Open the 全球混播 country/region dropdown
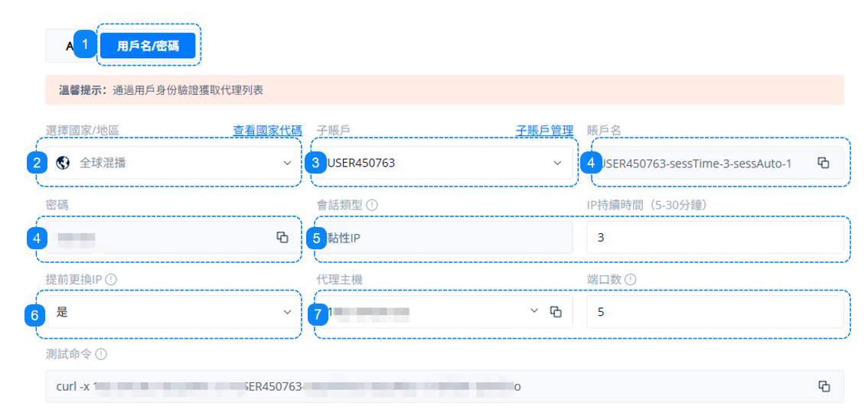Viewport: 868px width, 419px height. click(x=172, y=163)
